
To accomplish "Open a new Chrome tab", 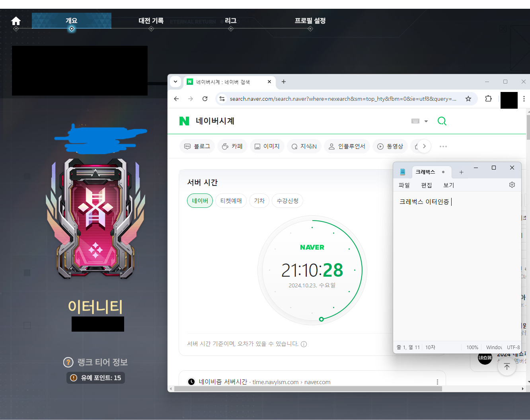I will (284, 82).
